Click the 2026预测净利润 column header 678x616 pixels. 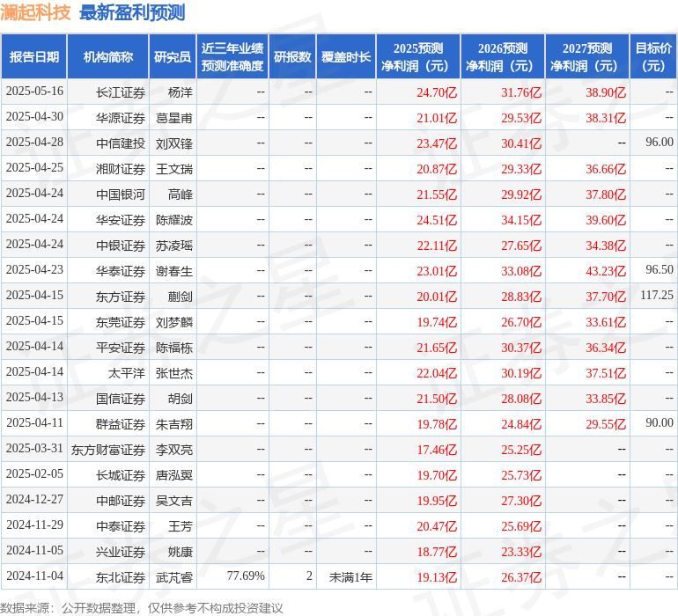coord(503,56)
